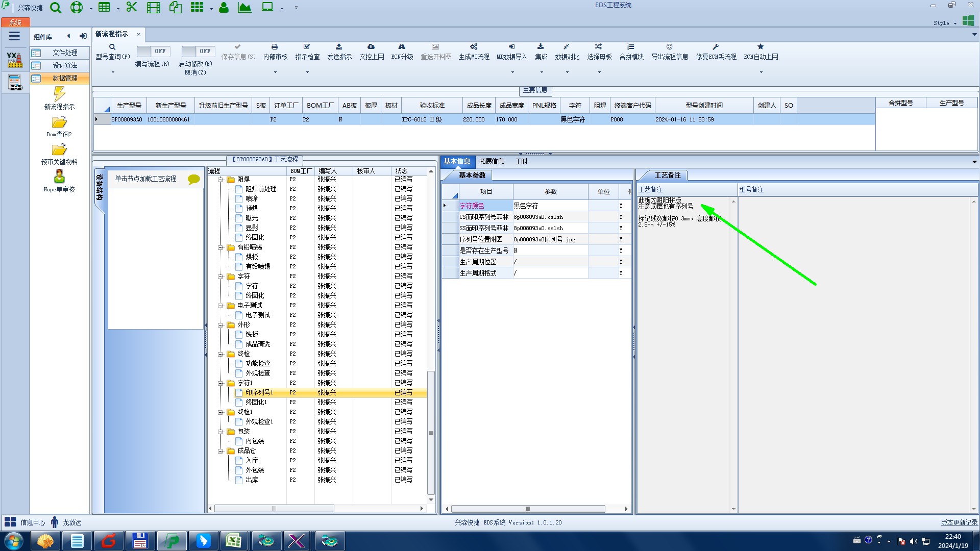Click the 文控上网 cloud upload icon
Screen dimensions: 980x551
371,47
